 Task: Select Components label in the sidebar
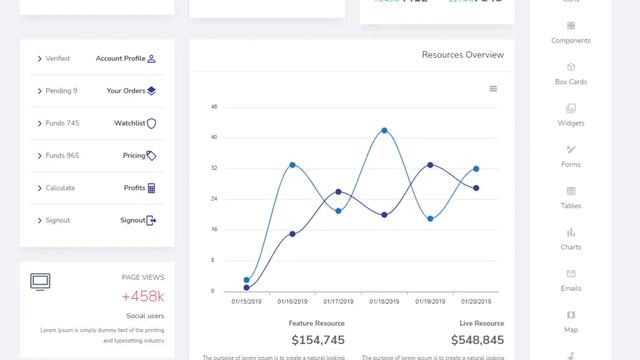tap(571, 40)
